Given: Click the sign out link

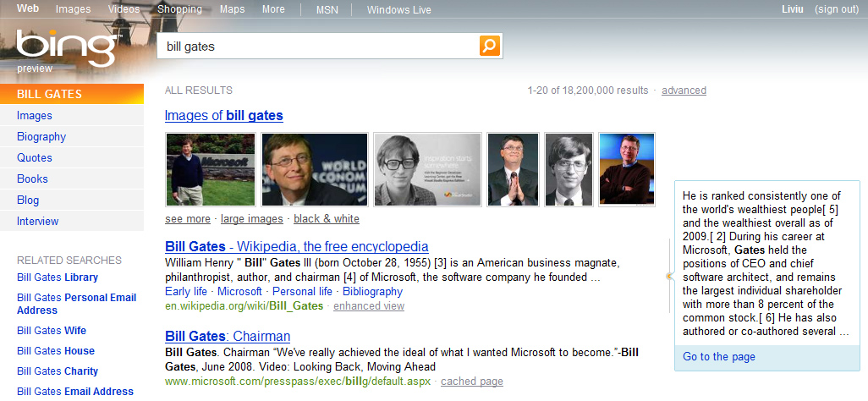Looking at the screenshot, I should [x=837, y=9].
